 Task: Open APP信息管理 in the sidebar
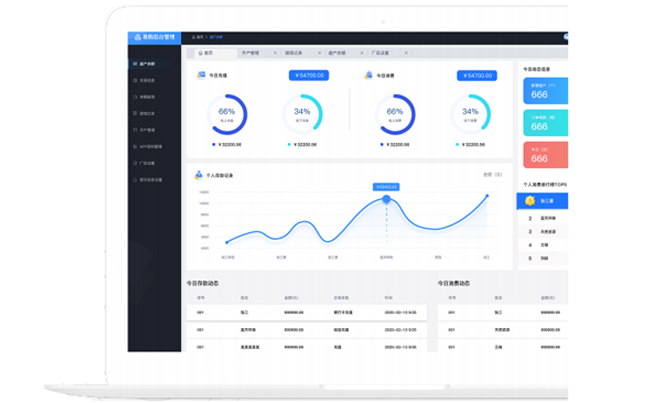coord(153,146)
